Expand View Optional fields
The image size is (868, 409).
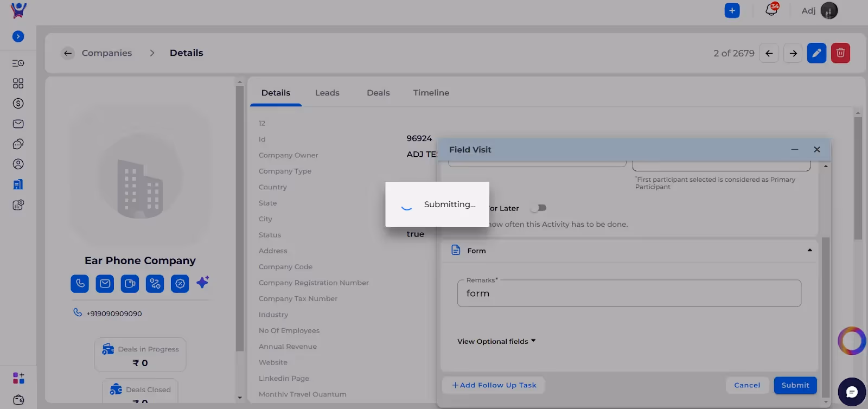496,341
